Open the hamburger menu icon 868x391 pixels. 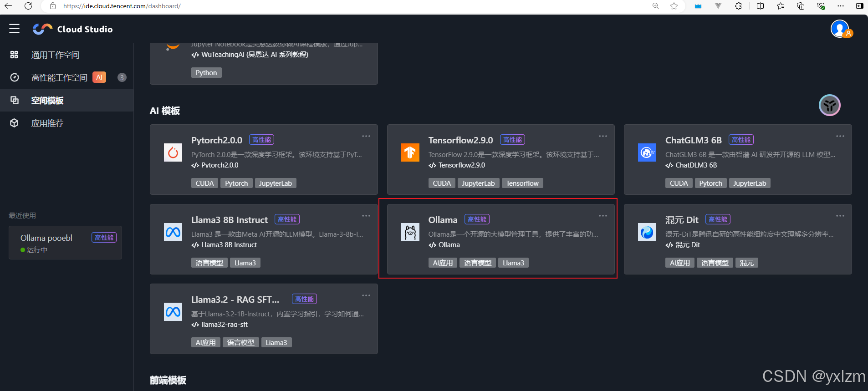coord(14,29)
